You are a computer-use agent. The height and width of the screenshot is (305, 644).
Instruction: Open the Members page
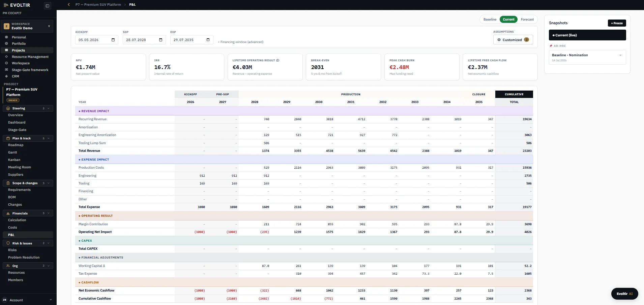[x=16, y=280]
